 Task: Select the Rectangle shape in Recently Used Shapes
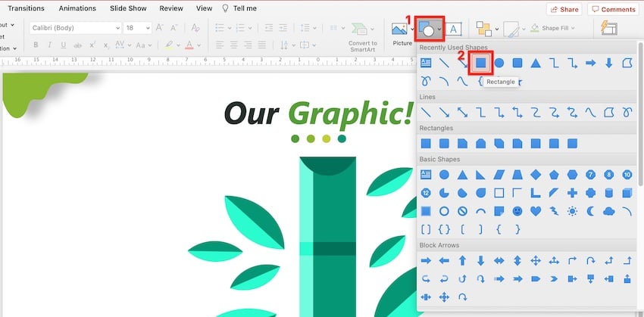point(480,63)
